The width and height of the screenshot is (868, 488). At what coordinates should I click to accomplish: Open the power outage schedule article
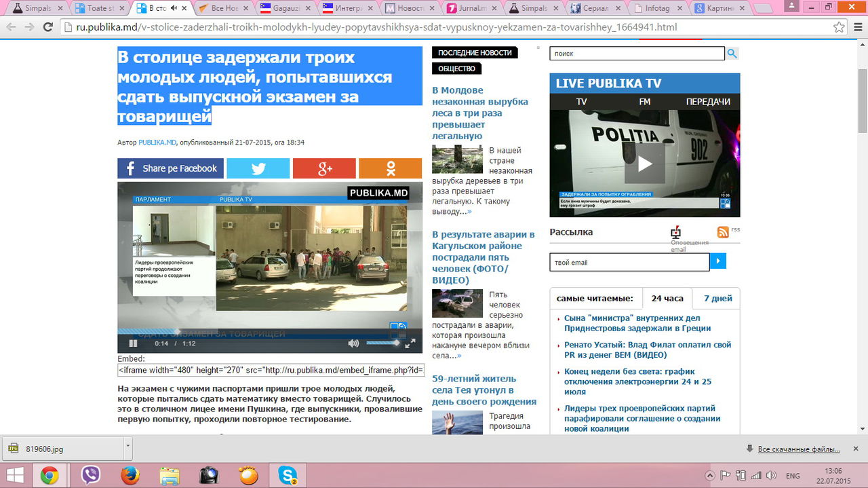coord(637,381)
